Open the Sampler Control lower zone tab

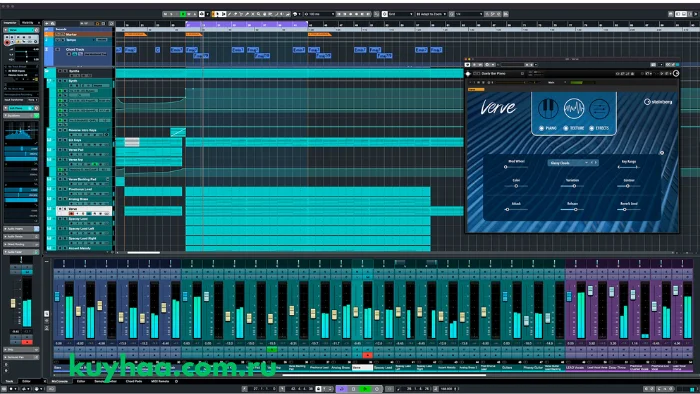(105, 382)
